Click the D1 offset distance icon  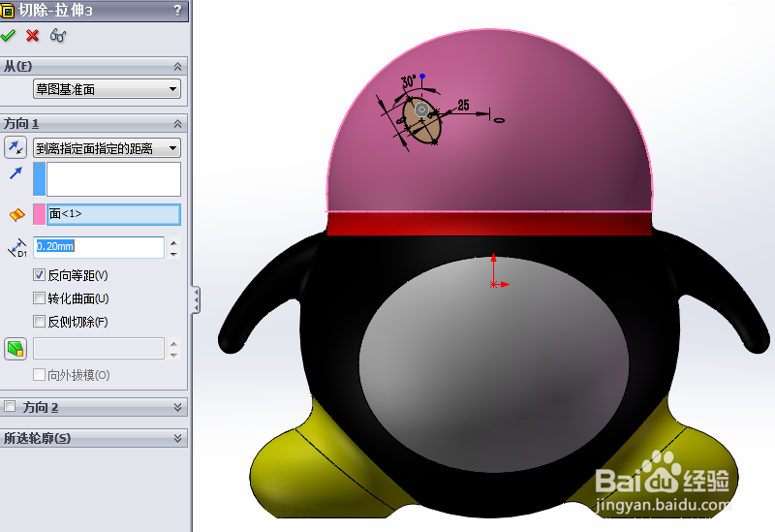(17, 248)
